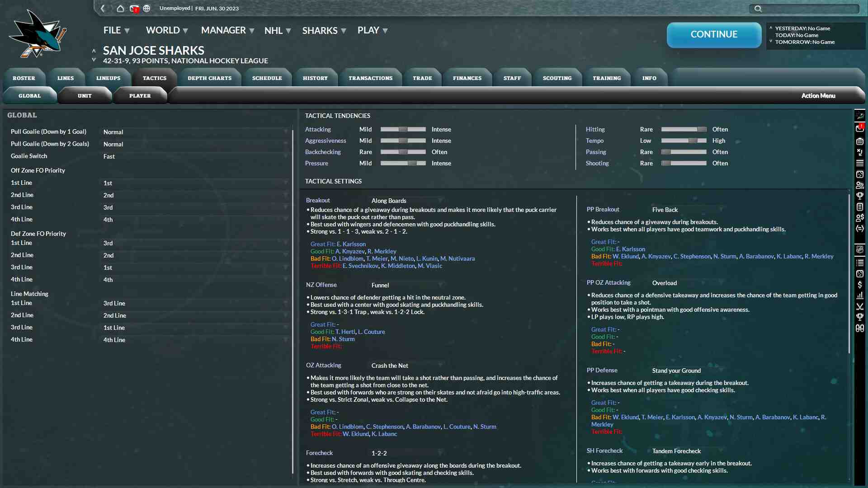Screen dimensions: 868x488
Task: Open the FILE menu
Action: click(117, 30)
